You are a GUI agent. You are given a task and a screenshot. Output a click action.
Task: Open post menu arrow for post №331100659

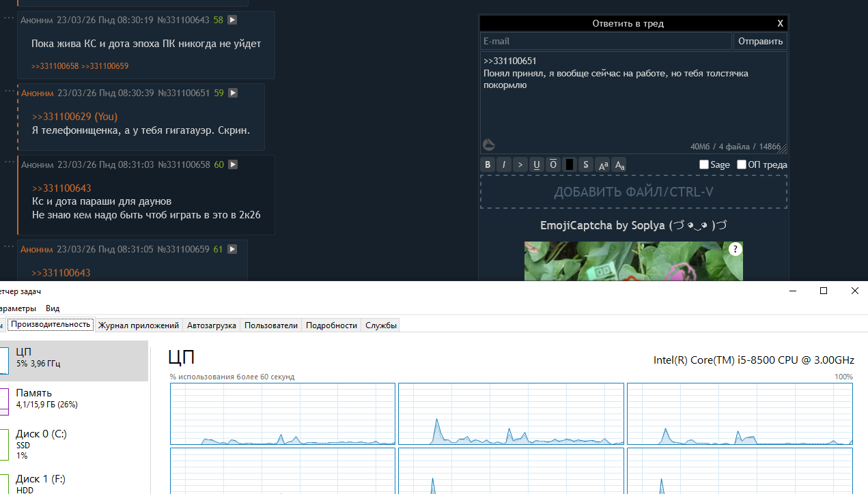coord(232,249)
